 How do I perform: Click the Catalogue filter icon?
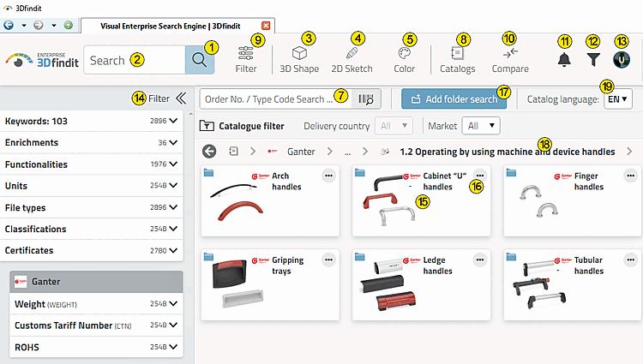point(207,126)
